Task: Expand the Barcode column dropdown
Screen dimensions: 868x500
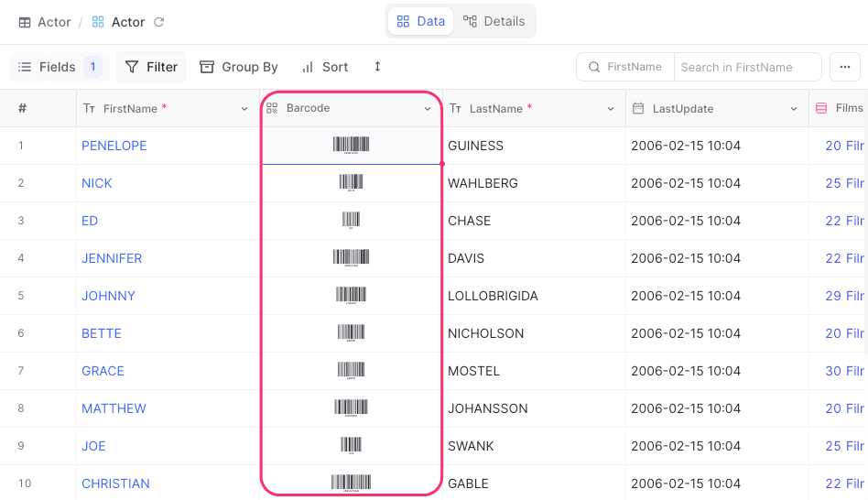Action: tap(428, 109)
